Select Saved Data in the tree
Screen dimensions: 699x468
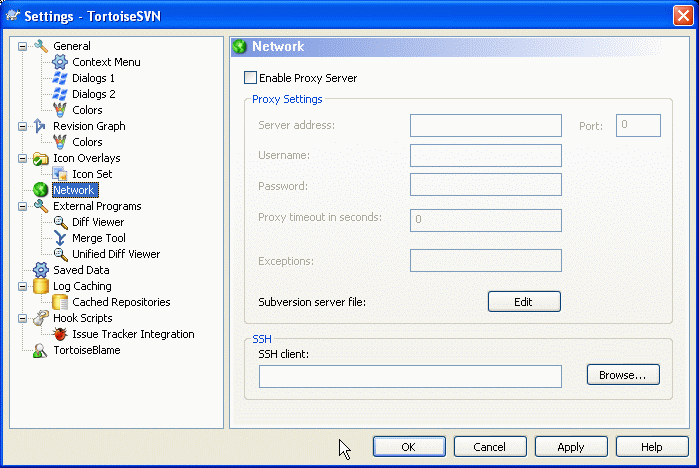[x=81, y=270]
